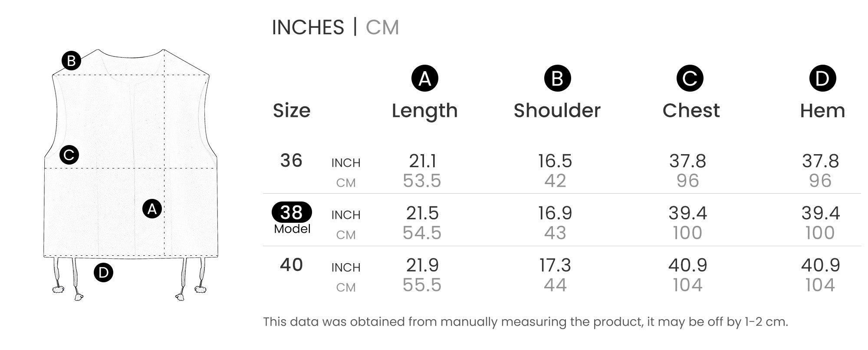Select size 40 row label
This screenshot has height=350, width=868.
point(291,265)
